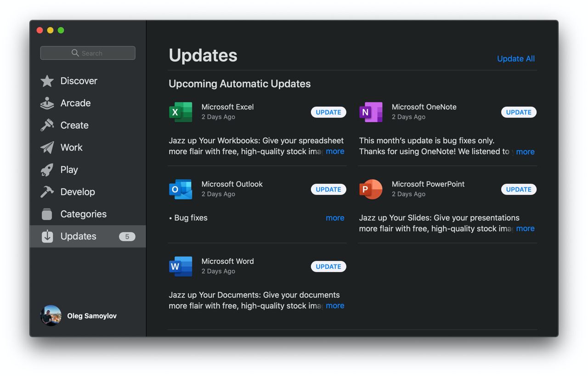
Task: Select the Updates sidebar label
Action: tap(78, 236)
